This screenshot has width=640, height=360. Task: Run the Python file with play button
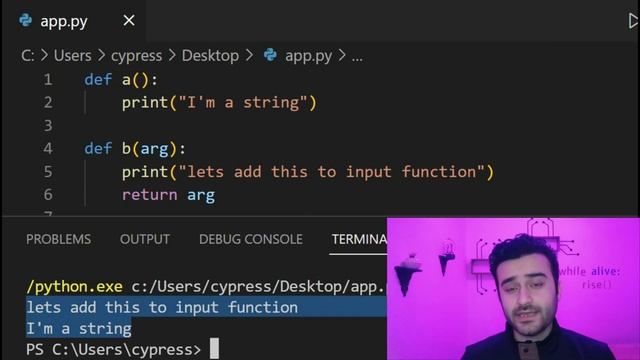click(x=633, y=20)
